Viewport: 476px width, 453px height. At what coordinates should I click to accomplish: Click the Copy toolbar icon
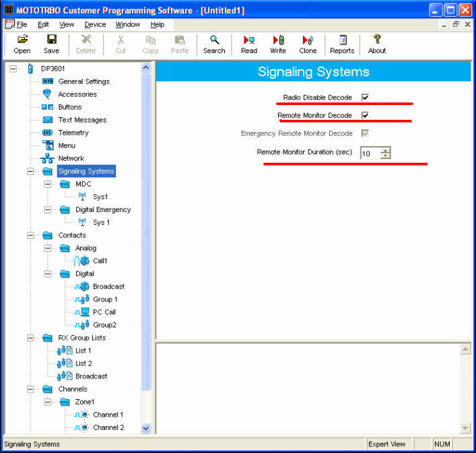click(151, 40)
